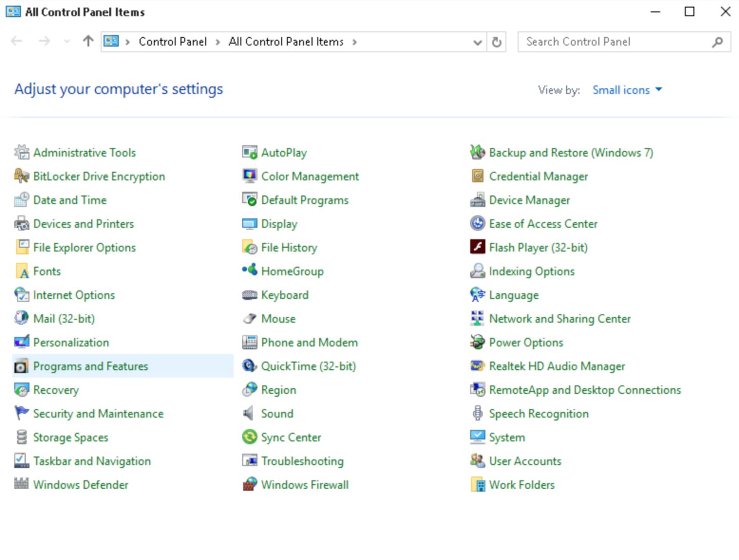Open the Work Folders link
The height and width of the screenshot is (560, 739).
(522, 485)
